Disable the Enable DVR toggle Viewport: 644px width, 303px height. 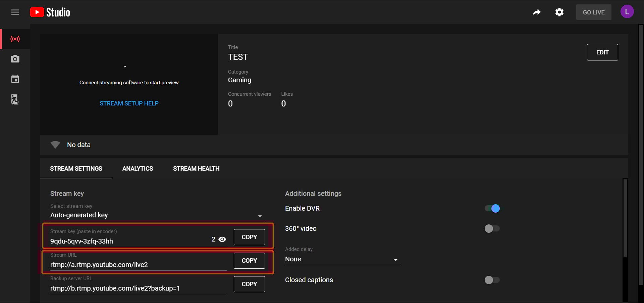tap(492, 209)
